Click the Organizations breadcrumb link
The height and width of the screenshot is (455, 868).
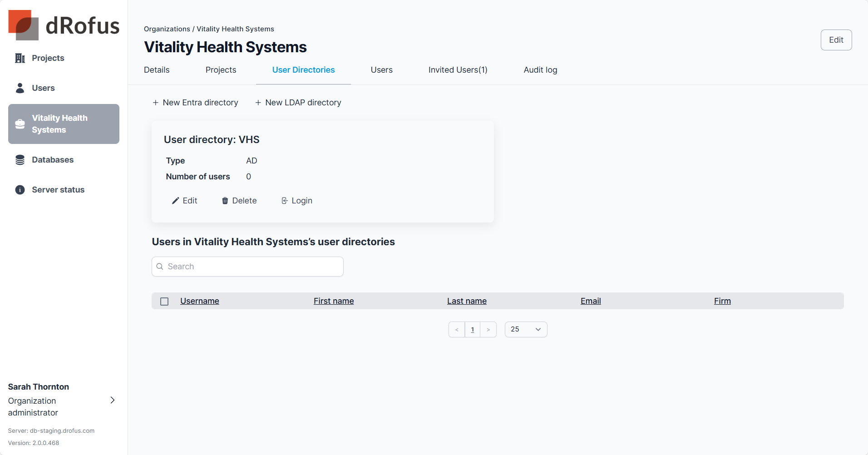(x=167, y=29)
